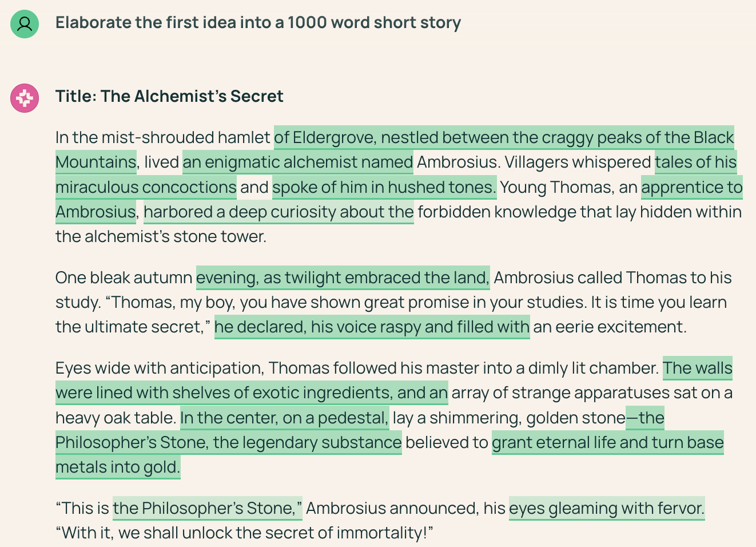Click the highlighted word 'Mountains'
This screenshot has width=756, height=547.
pyautogui.click(x=96, y=162)
